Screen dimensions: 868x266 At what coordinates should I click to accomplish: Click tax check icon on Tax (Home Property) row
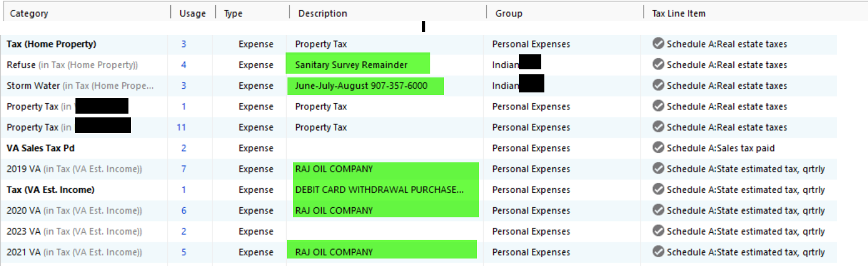click(x=658, y=44)
